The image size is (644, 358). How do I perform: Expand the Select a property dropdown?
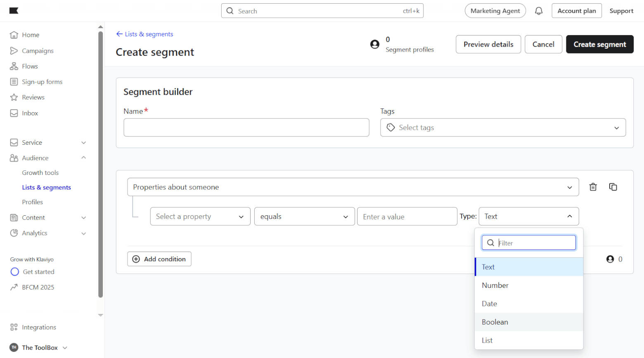point(200,217)
